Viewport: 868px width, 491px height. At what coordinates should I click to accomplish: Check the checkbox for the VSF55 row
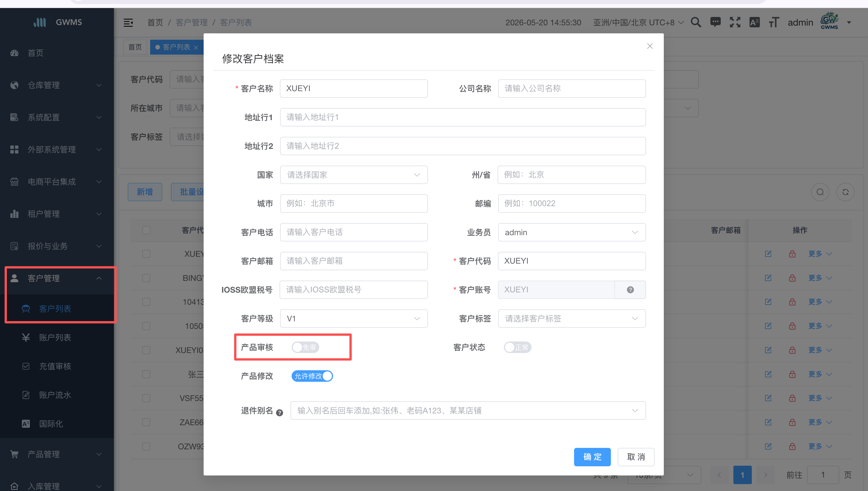point(146,398)
